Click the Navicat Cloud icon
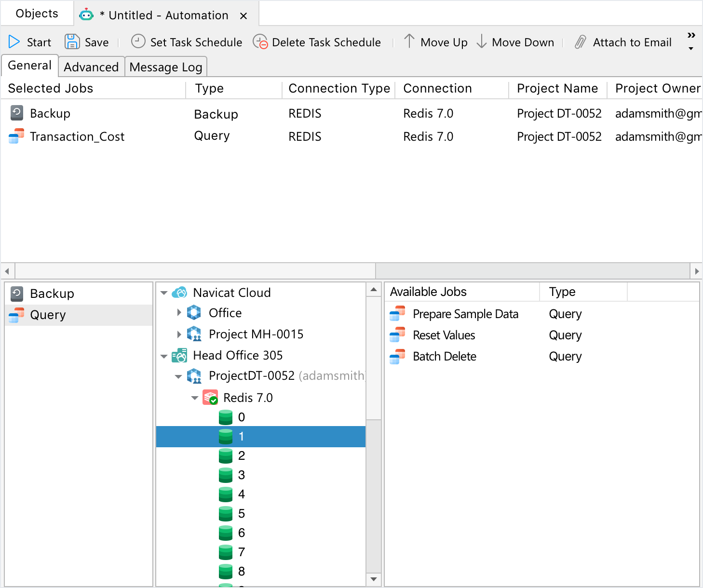 179,292
